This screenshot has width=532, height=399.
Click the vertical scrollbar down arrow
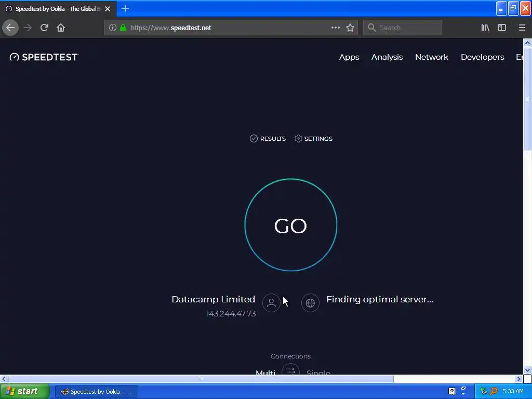(x=527, y=370)
